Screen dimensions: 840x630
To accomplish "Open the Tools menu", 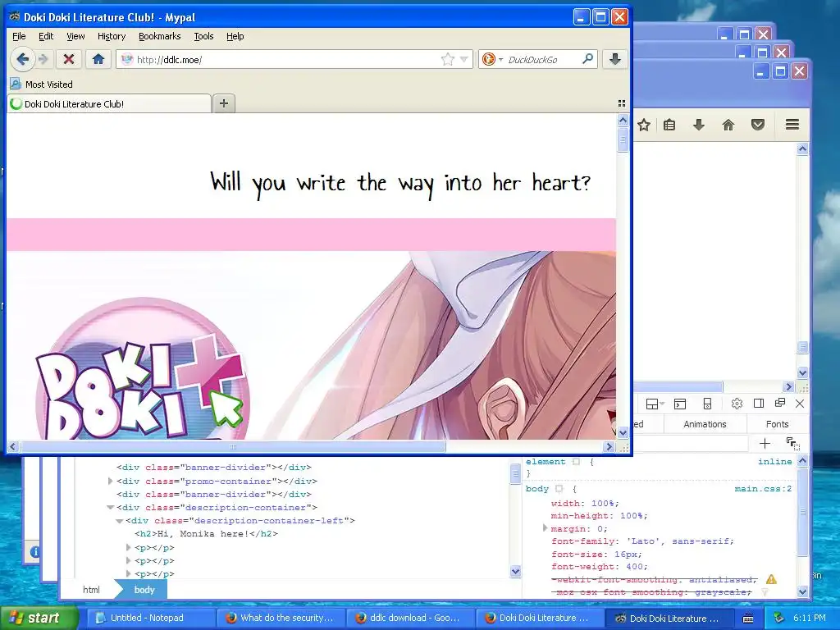I will click(203, 36).
